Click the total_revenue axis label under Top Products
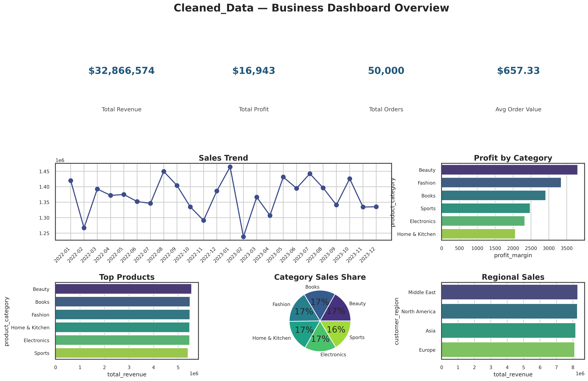This screenshot has width=588, height=381. click(127, 375)
